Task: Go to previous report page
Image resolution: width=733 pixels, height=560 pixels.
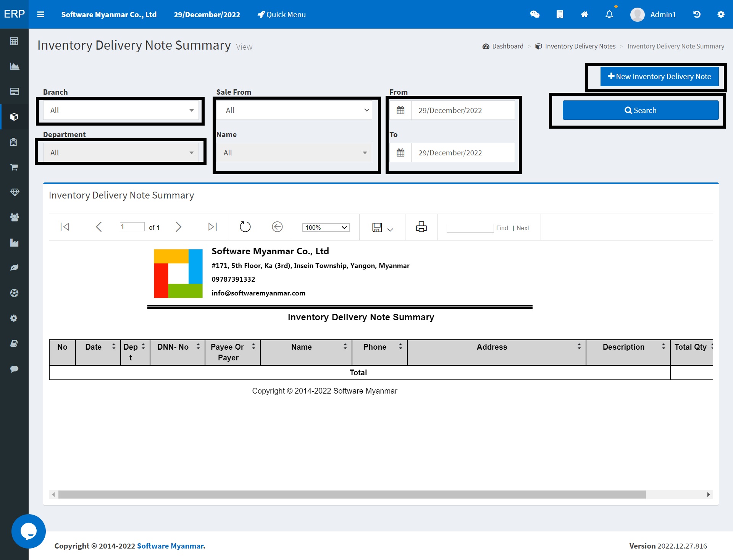Action: [x=98, y=227]
